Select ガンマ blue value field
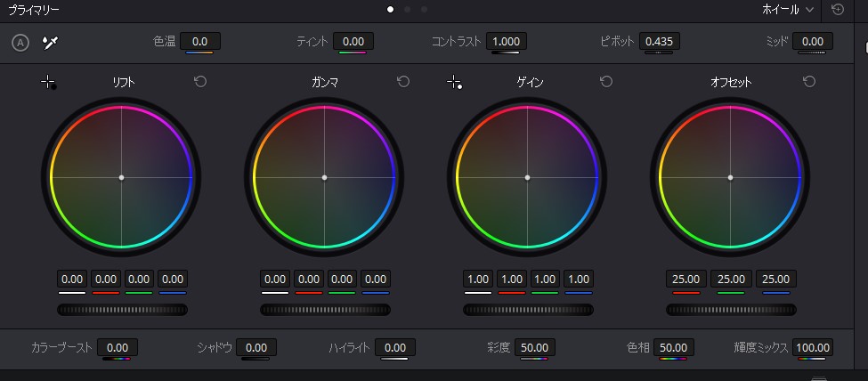 tap(376, 280)
